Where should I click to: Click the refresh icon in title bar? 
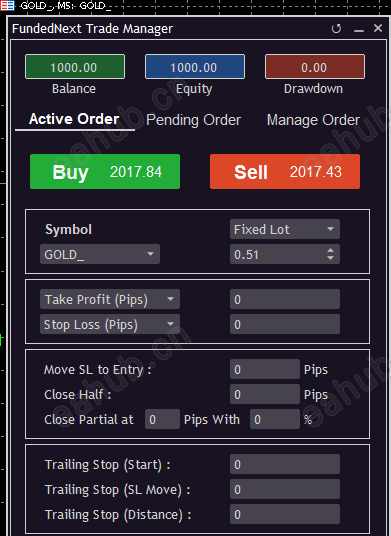336,29
